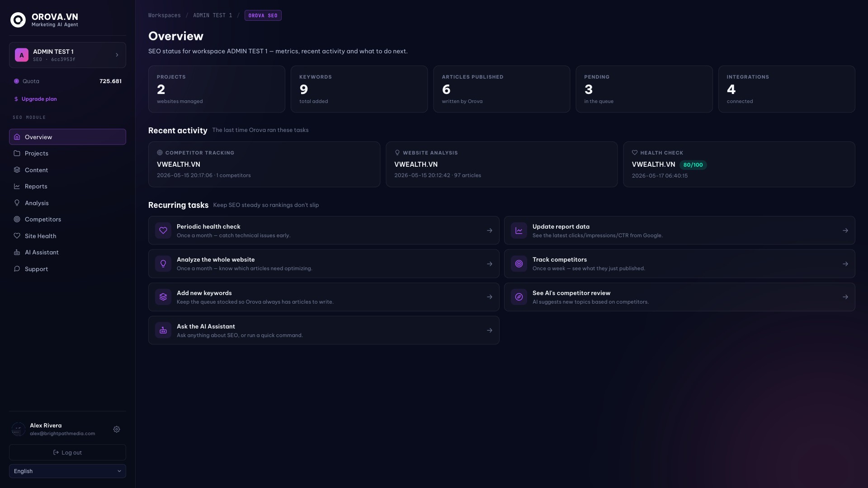Click arrow on Add new keywords row
Viewport: 868px width, 488px height.
pyautogui.click(x=490, y=297)
